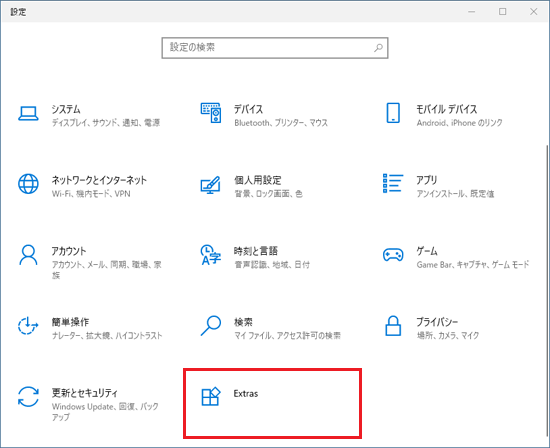Click the プライバシー padlock icon
The height and width of the screenshot is (448, 550).
(x=393, y=326)
